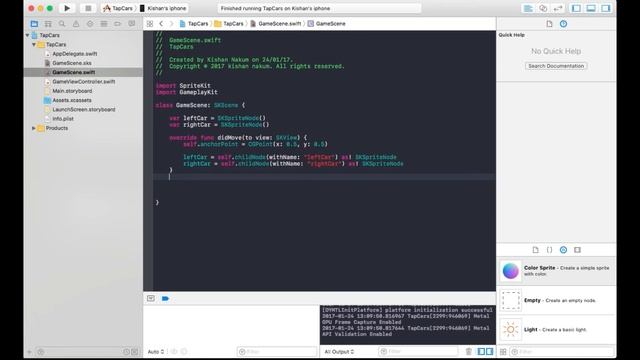Select GameScene.sks file

72,63
